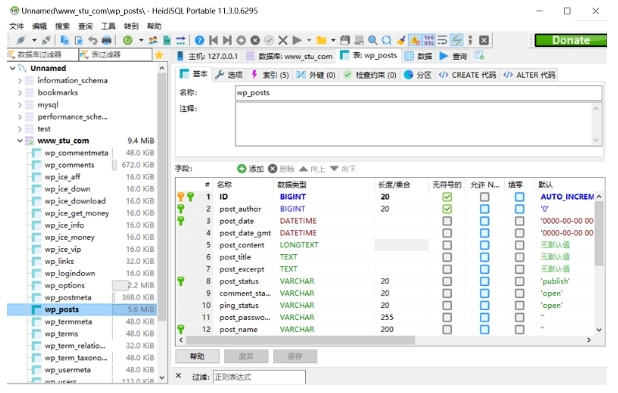Screen dimensions: 618x393
Task: Click the Paste toolbar icon
Action: point(78,40)
